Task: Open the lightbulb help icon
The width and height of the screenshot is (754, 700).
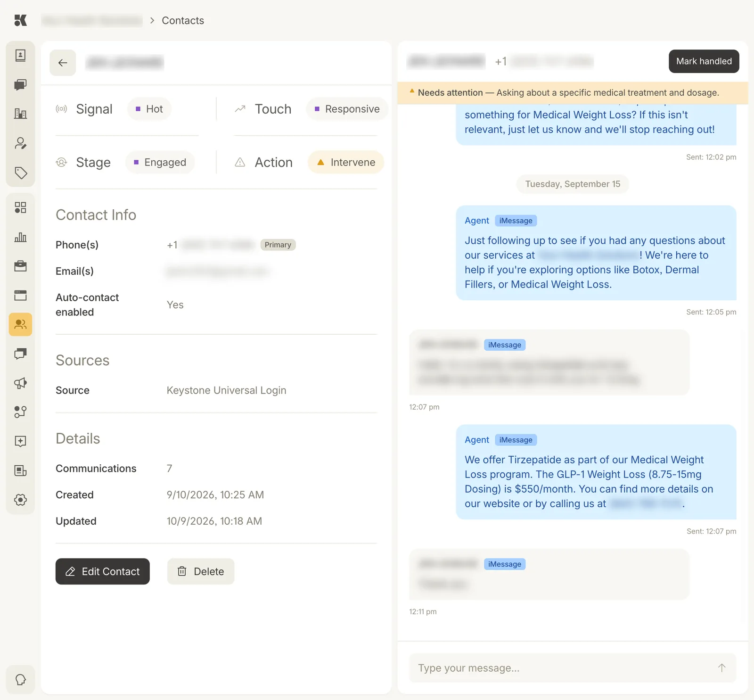Action: (x=20, y=680)
